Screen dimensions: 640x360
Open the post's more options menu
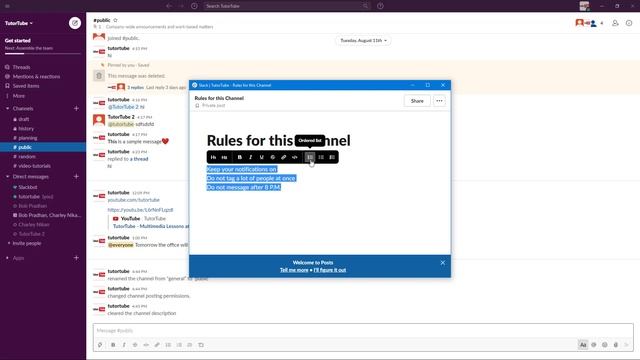439,101
